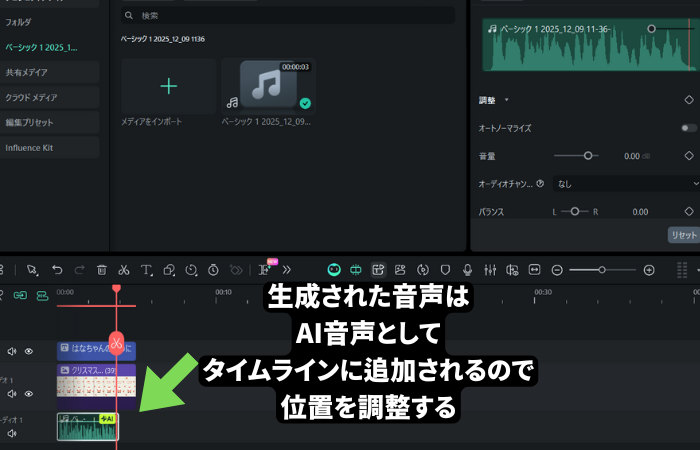
Task: Click the red playhead scissors split button
Action: click(x=117, y=343)
